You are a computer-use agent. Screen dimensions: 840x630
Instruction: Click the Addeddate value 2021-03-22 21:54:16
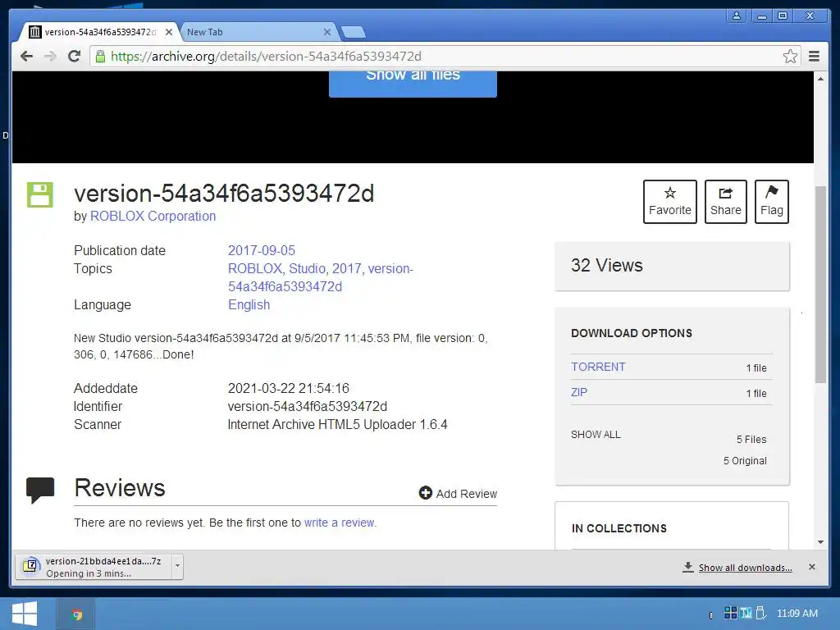288,388
